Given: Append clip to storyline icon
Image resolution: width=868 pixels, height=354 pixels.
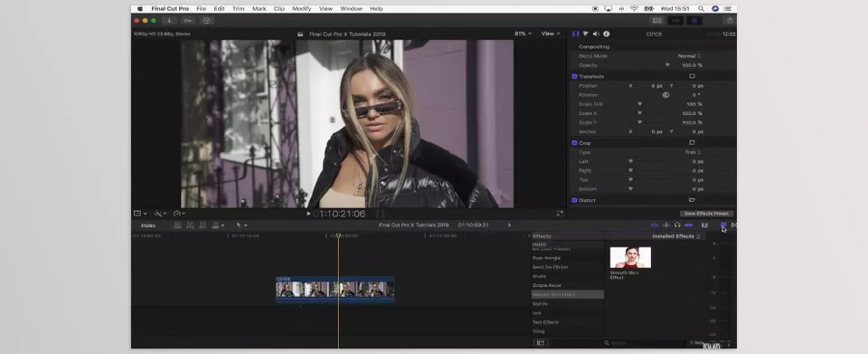Looking at the screenshot, I should [202, 225].
